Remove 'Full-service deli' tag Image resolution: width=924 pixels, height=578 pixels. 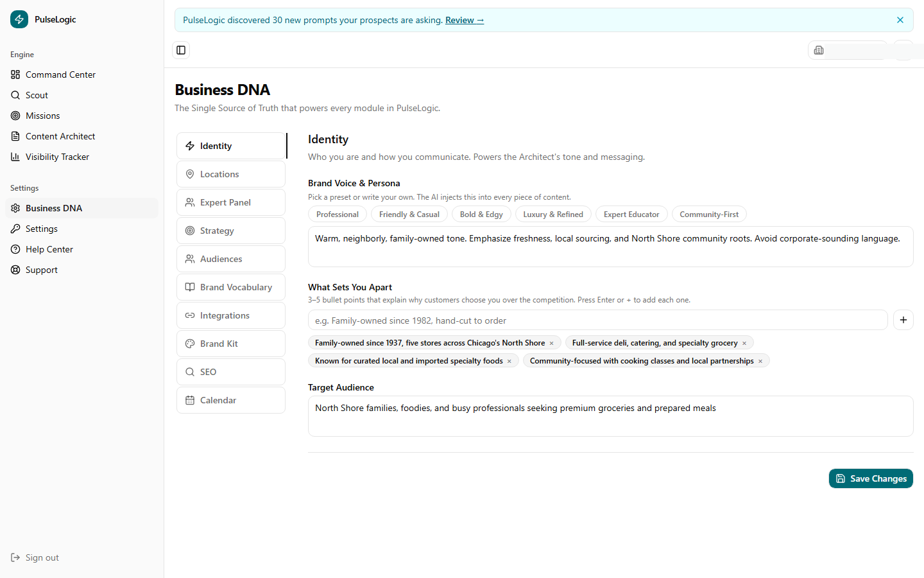point(744,344)
